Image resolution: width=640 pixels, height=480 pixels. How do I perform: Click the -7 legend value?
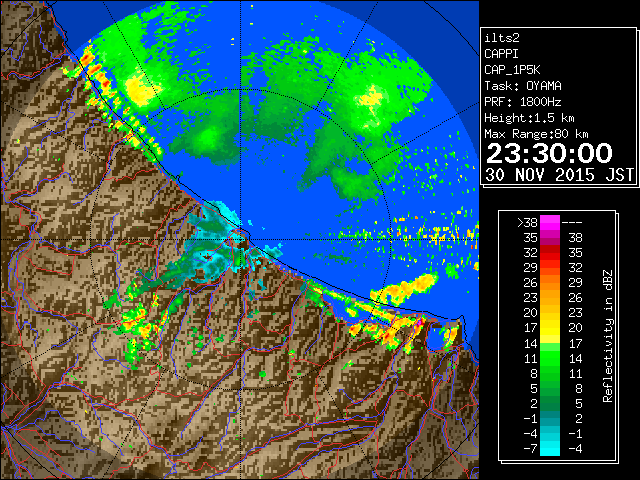(x=530, y=449)
